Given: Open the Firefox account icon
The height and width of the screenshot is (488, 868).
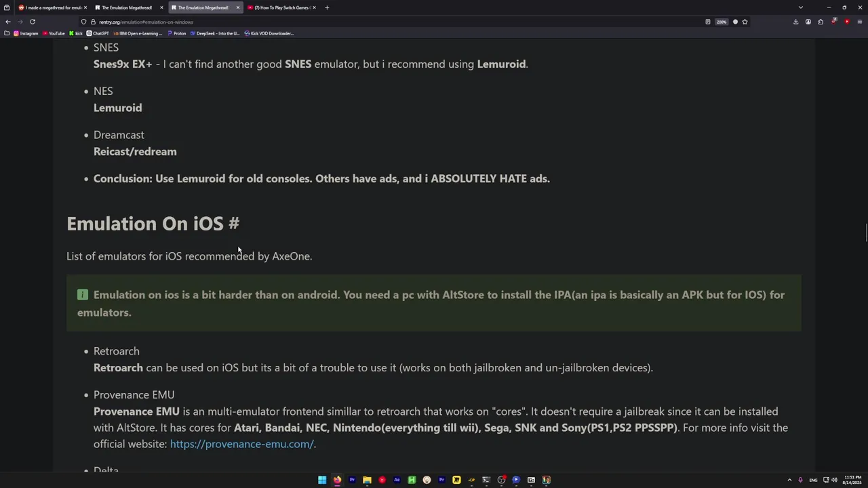Looking at the screenshot, I should click(x=808, y=22).
